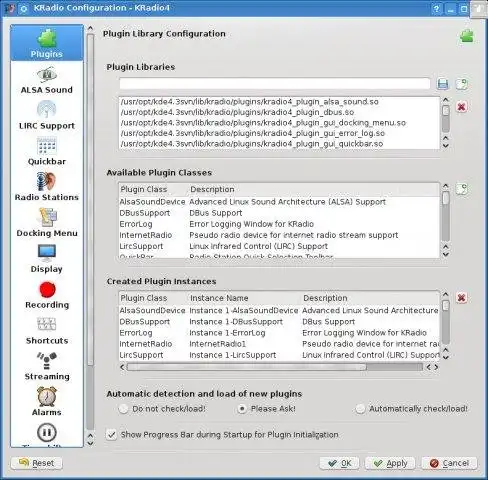Click vertical scrollbar of Created Plugin Instances
This screenshot has height=480, width=488.
(446, 322)
